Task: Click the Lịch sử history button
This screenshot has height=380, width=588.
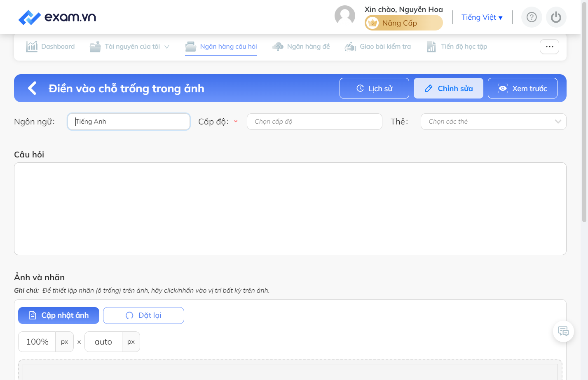Action: pos(374,88)
